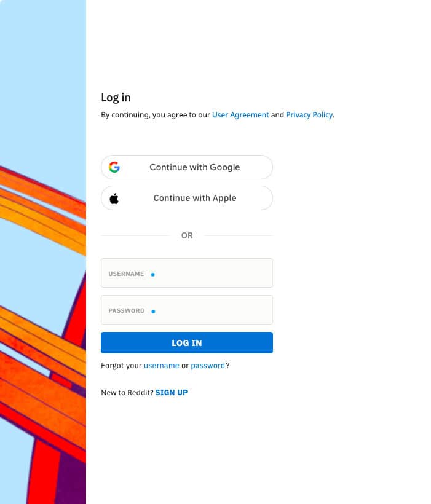Viewport: 431px width, 504px height.
Task: Recover forgotten username via link
Action: click(x=162, y=366)
